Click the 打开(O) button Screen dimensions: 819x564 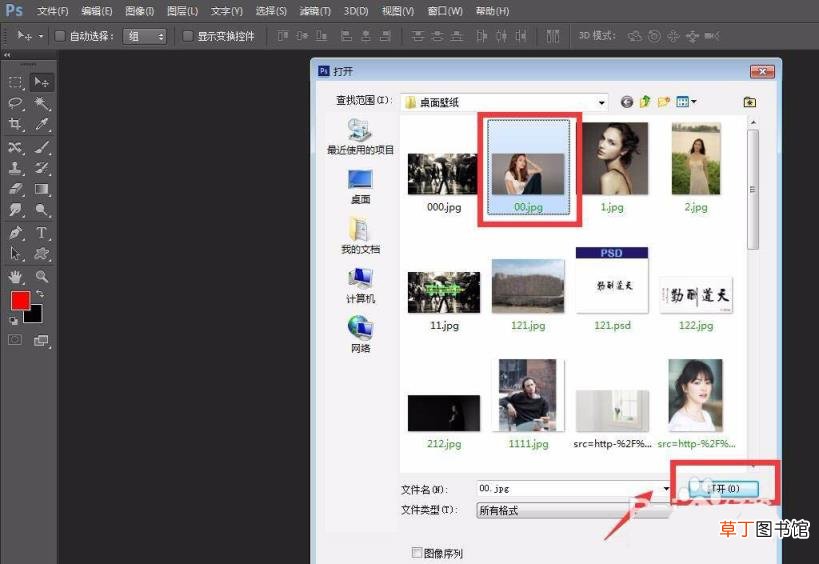(x=723, y=489)
